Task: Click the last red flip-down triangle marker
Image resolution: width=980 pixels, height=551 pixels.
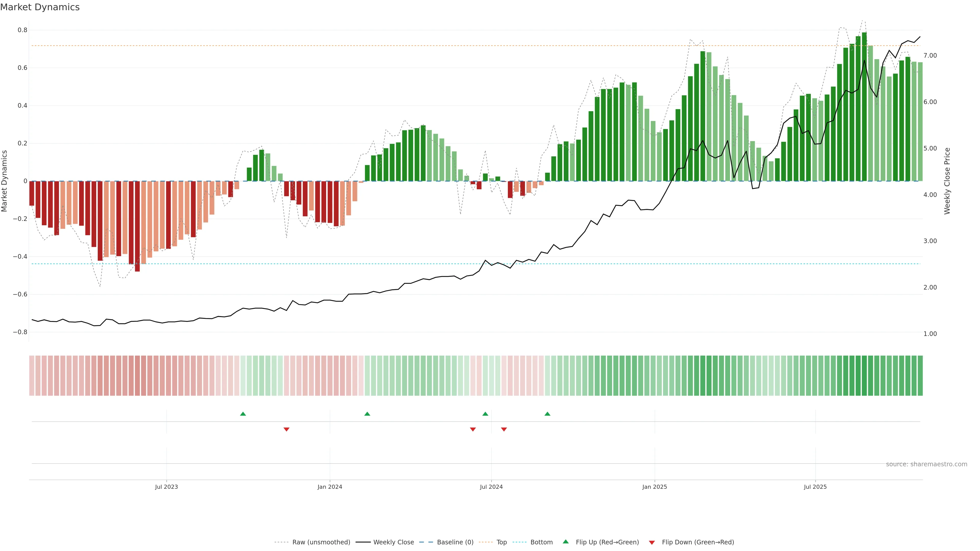Action: [504, 429]
